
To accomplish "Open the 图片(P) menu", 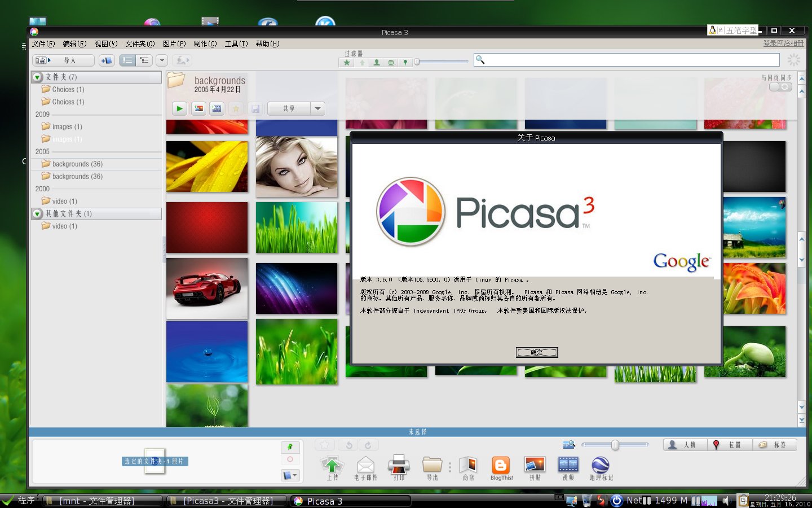I will (x=174, y=43).
